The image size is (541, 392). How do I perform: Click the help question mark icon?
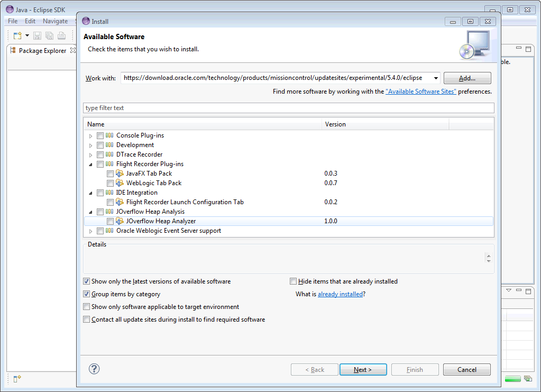tap(95, 369)
